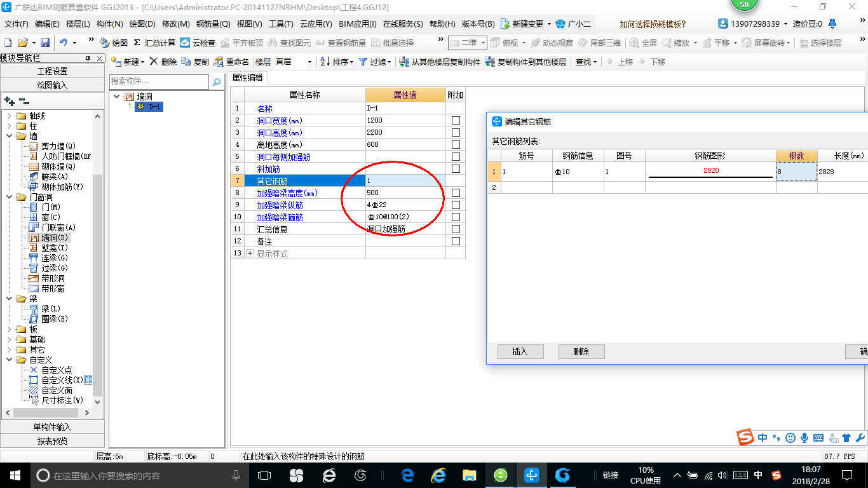Image resolution: width=868 pixels, height=488 pixels.
Task: Click the 插入 button in rebar dialog
Action: (x=520, y=351)
